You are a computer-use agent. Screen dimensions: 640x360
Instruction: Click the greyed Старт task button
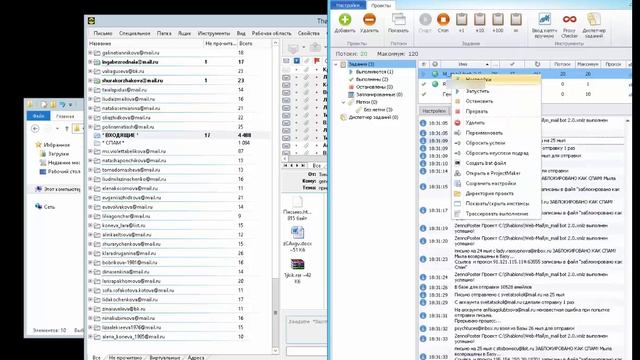coord(425,23)
